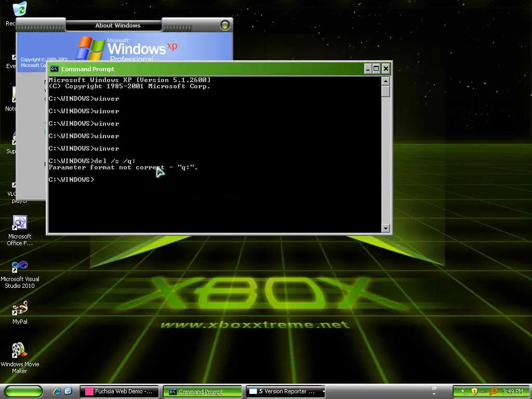
Task: Click the second Quick Launch icon beside Internet Explorer
Action: [68, 391]
